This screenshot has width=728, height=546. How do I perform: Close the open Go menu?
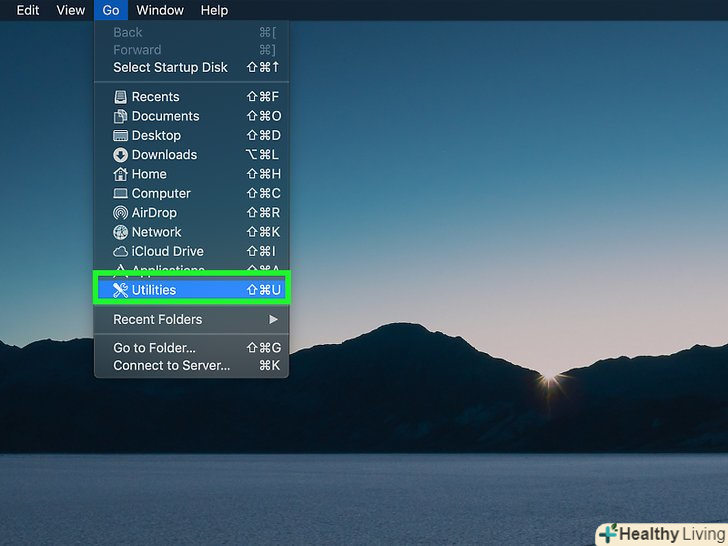pos(111,10)
